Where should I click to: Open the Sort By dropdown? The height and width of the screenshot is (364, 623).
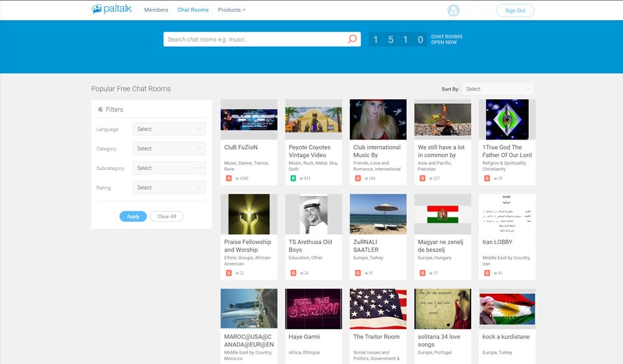point(498,89)
